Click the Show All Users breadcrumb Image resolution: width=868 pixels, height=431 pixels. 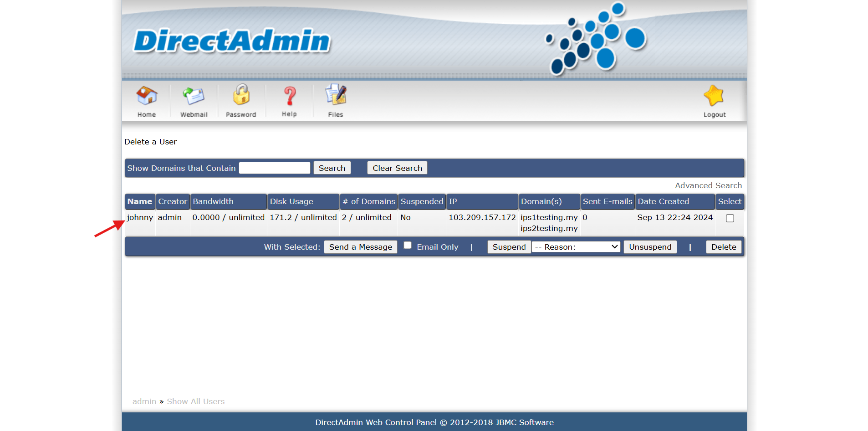pos(196,401)
